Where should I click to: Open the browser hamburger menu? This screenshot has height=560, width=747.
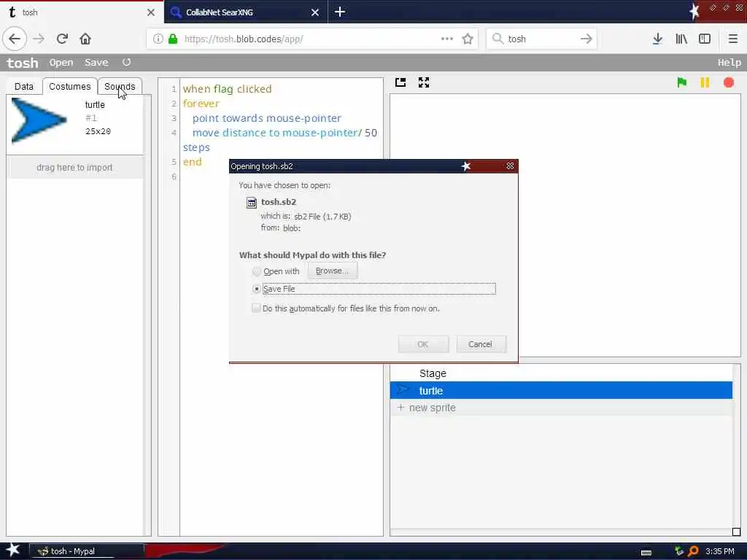pos(732,39)
